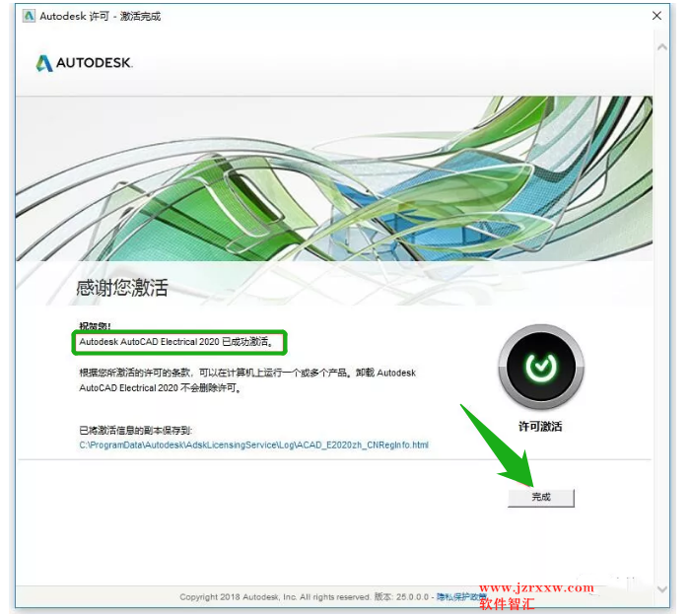Image resolution: width=689 pixels, height=616 pixels.
Task: Click the 祝贺您! congratulation text
Action: coord(95,326)
